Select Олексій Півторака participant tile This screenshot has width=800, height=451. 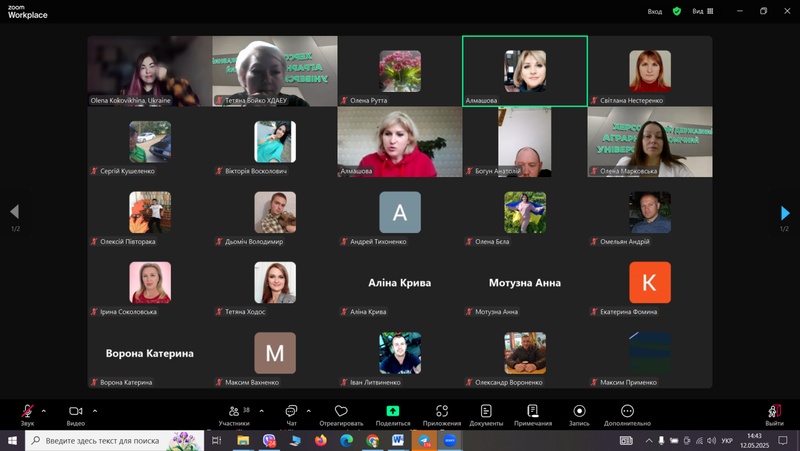point(150,212)
